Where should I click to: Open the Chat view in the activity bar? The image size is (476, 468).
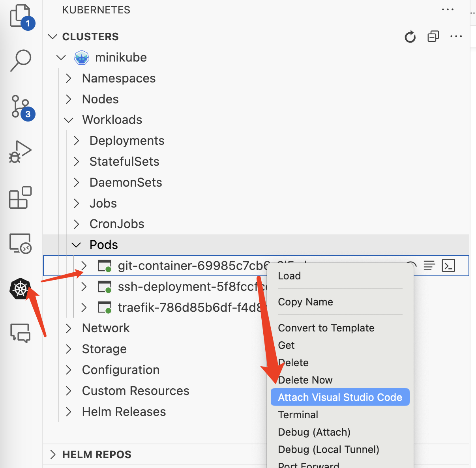20,333
